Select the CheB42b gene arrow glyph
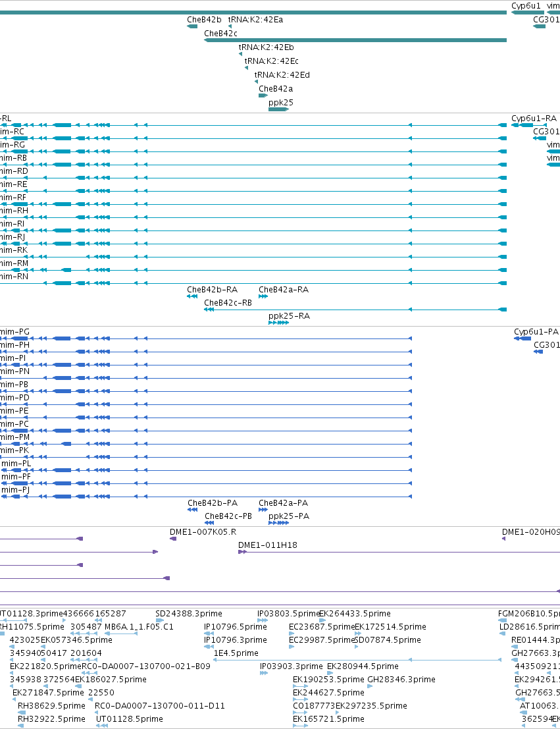 (192, 26)
